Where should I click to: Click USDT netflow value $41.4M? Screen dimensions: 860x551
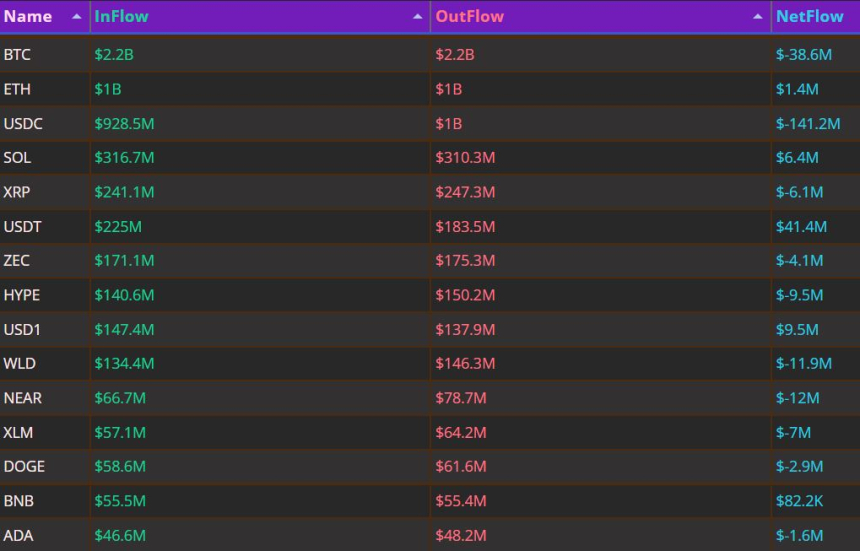(x=801, y=226)
